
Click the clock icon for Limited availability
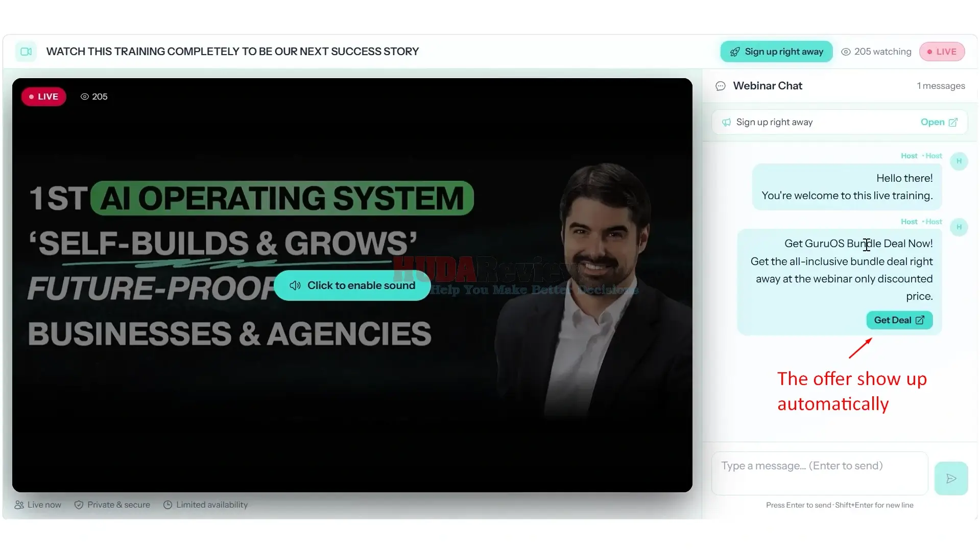coord(168,505)
